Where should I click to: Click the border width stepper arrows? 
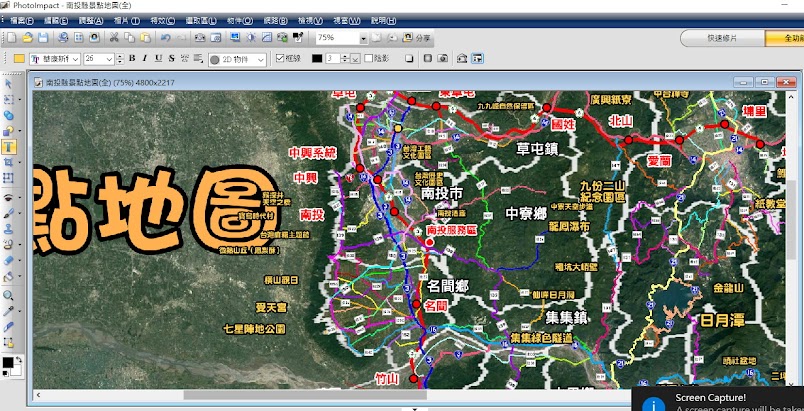[x=345, y=59]
